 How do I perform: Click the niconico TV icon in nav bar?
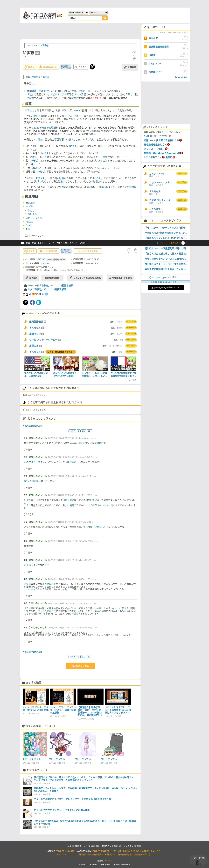pyautogui.click(x=23, y=243)
